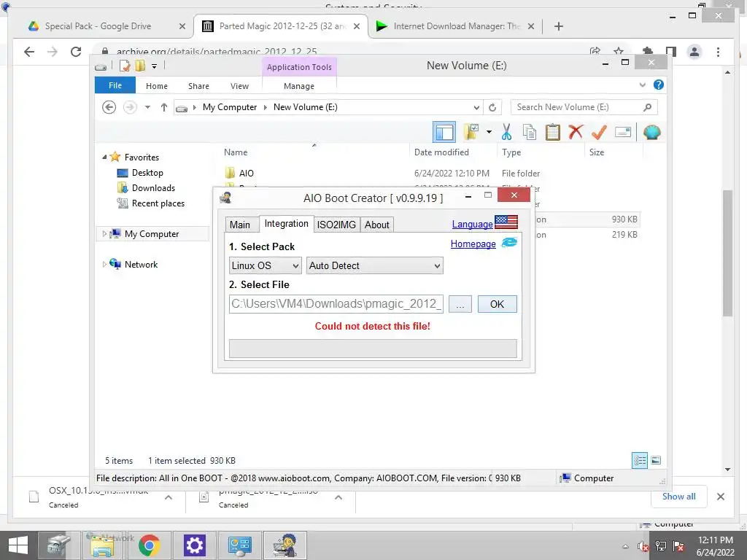Sort files by Size column header
The height and width of the screenshot is (560, 747).
[x=597, y=152]
